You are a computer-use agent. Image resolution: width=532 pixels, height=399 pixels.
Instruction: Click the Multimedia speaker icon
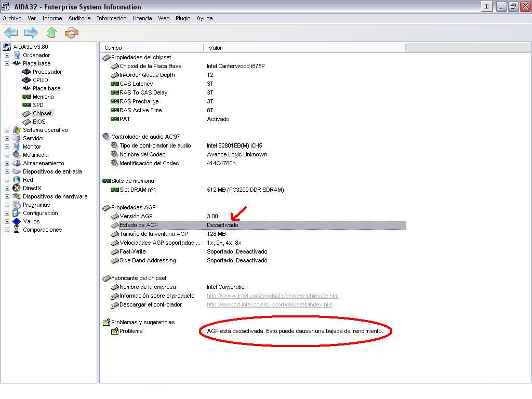[17, 155]
